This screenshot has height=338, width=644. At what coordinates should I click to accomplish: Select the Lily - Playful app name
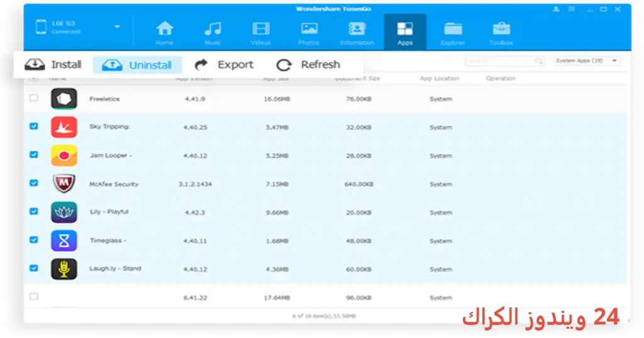[x=109, y=212]
